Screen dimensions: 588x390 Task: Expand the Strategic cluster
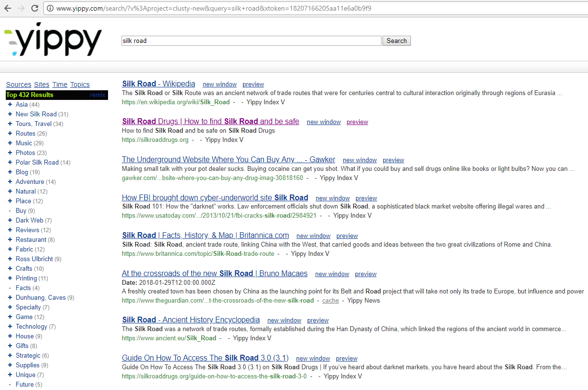10,355
